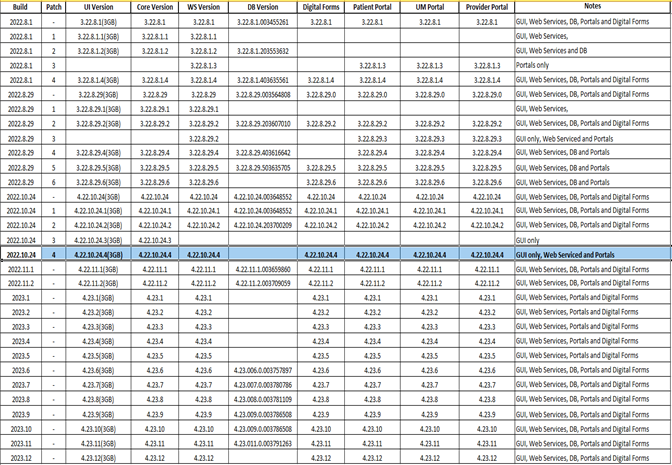Click the WS Version column header
This screenshot has height=465, width=672.
coord(204,6)
